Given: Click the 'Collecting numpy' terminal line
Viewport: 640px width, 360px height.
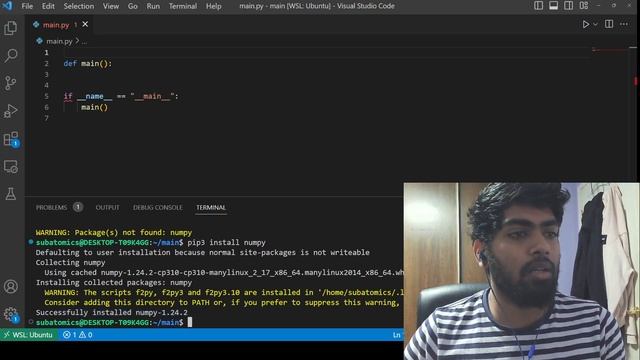Looking at the screenshot, I should point(70,262).
